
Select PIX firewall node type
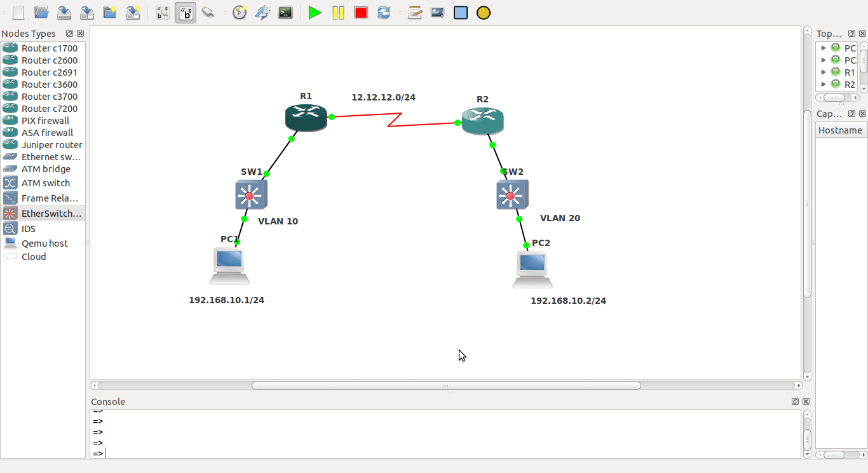pyautogui.click(x=43, y=121)
